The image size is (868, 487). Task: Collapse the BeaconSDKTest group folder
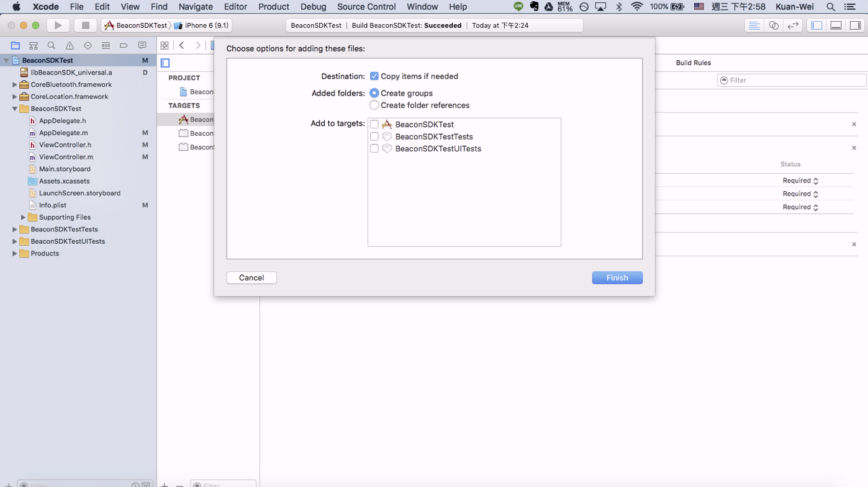tap(15, 109)
